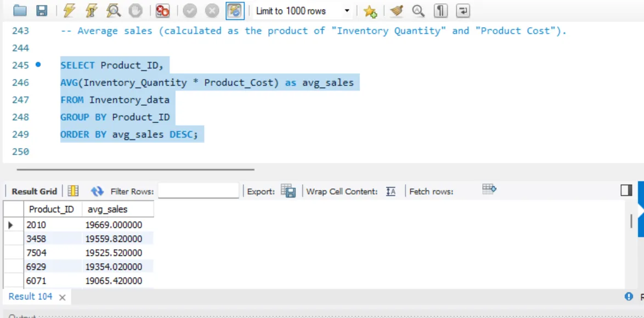Screen dimensions: 644x318
Task: Run Explain plan magnifier icon
Action: coord(113,10)
